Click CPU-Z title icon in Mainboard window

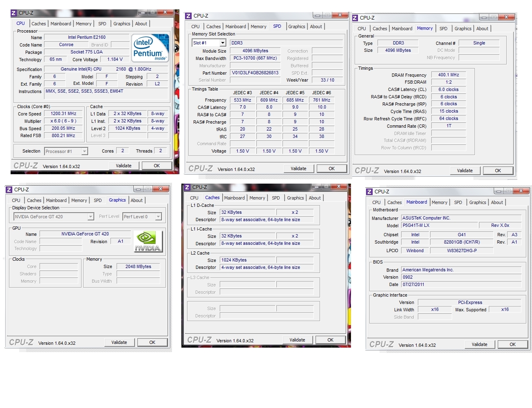(x=369, y=192)
